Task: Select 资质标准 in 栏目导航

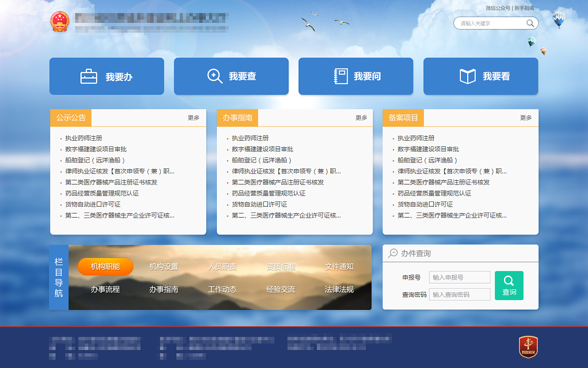Action: [281, 266]
